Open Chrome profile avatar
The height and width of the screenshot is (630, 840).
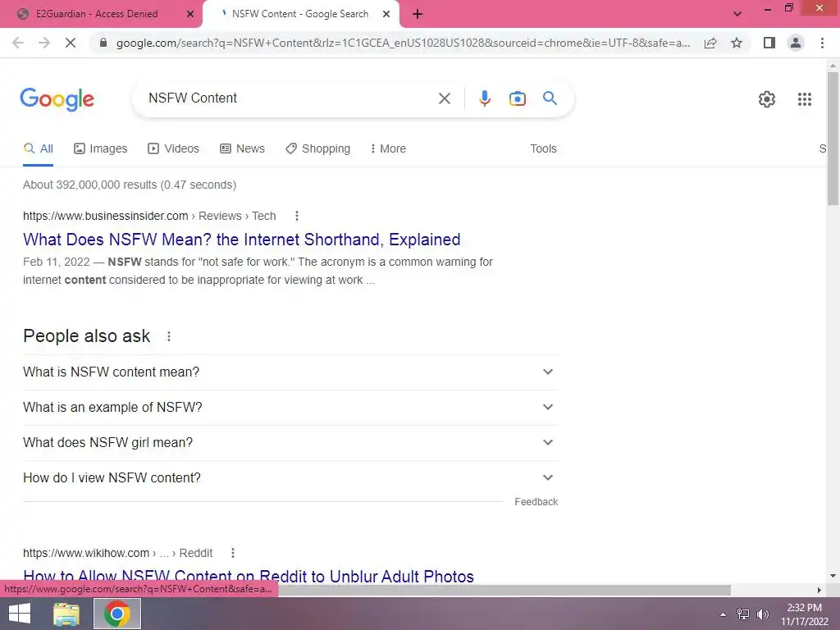(796, 43)
